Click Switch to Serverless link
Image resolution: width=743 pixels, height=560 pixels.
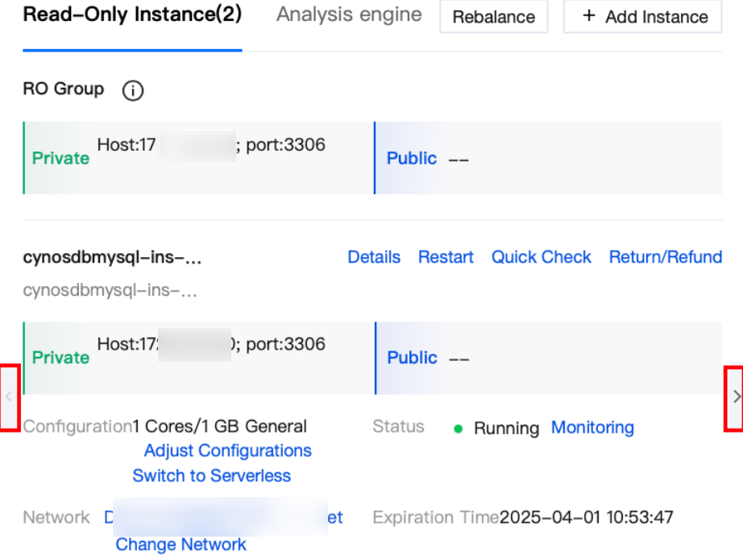[x=211, y=476]
